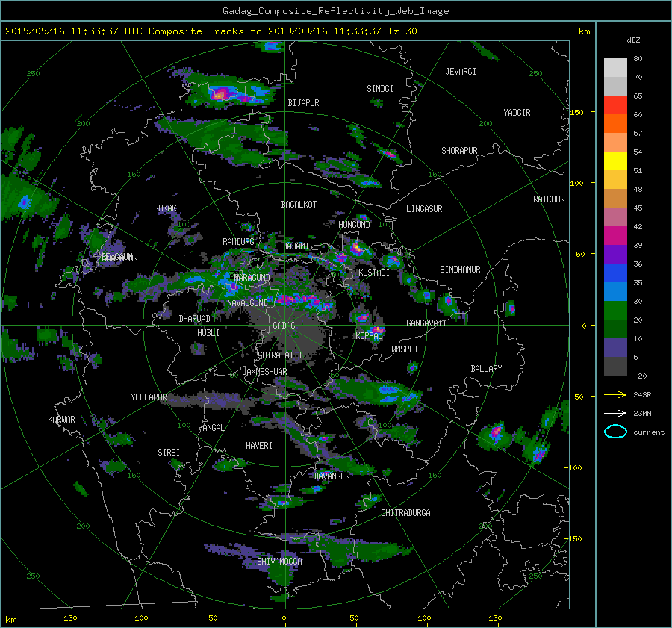Click the KOPPAL city label
This screenshot has height=628, width=672.
(369, 335)
